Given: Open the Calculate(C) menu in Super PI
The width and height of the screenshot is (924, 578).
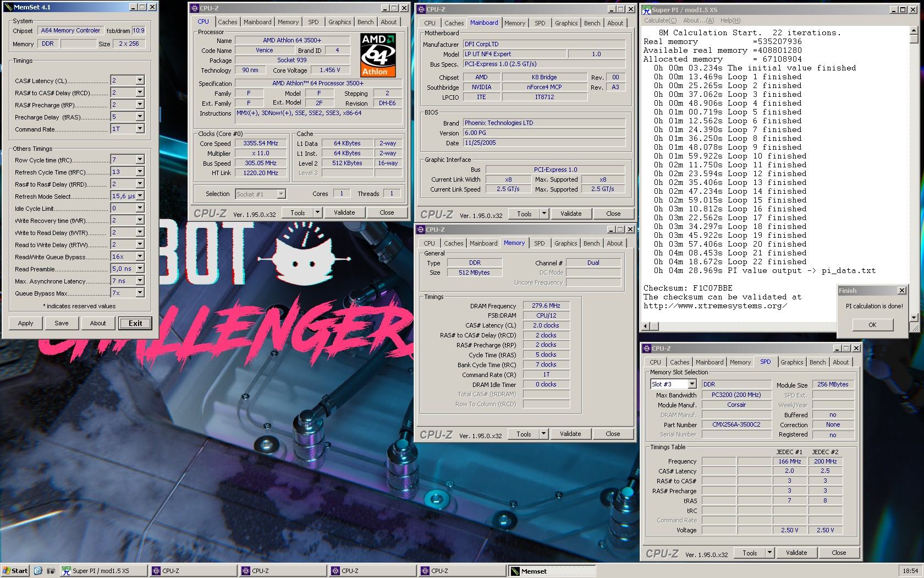Looking at the screenshot, I should (x=660, y=20).
